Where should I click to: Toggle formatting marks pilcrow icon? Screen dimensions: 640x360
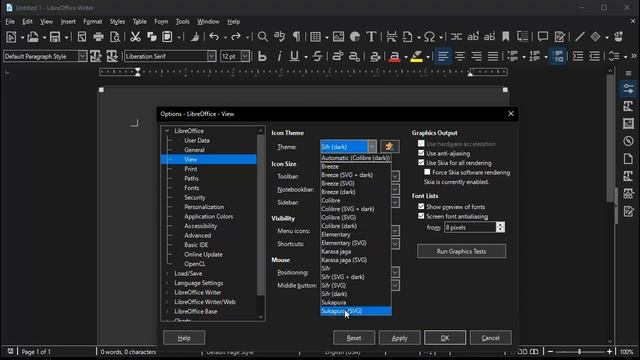tap(296, 37)
